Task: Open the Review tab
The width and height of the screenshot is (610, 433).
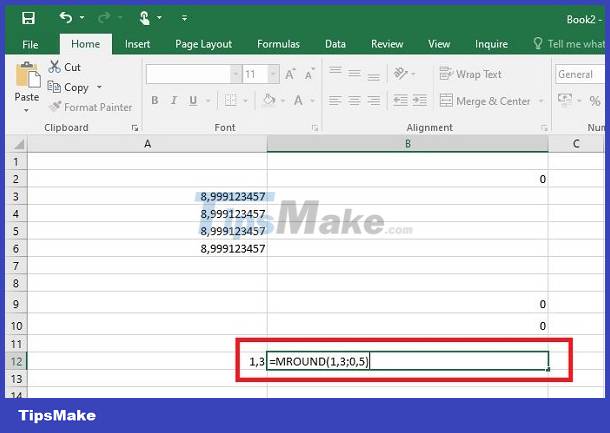Action: [387, 44]
